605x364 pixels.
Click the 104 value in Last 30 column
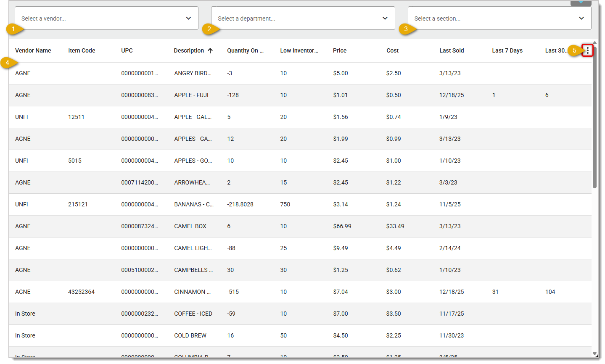tap(550, 292)
